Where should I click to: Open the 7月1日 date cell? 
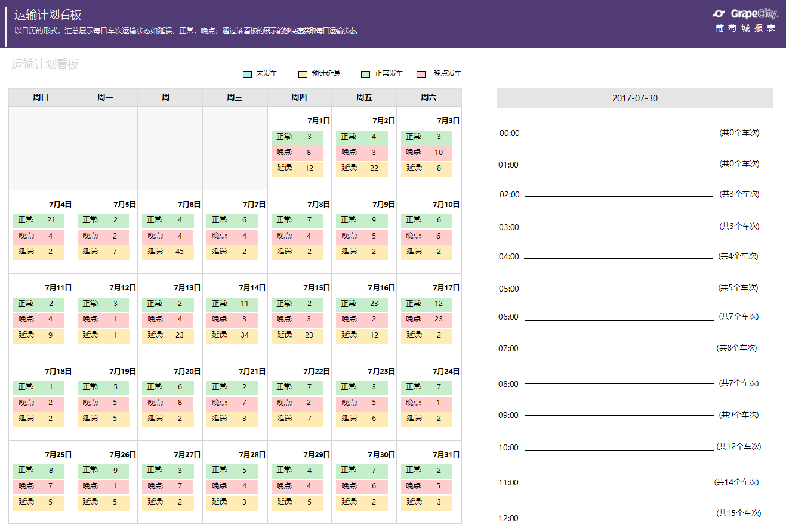(x=319, y=120)
